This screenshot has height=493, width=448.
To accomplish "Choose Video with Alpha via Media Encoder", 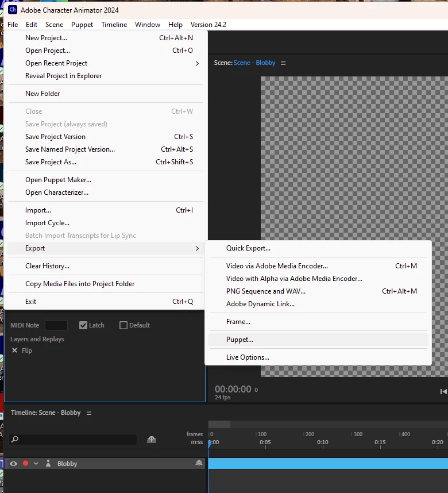I will click(x=318, y=278).
